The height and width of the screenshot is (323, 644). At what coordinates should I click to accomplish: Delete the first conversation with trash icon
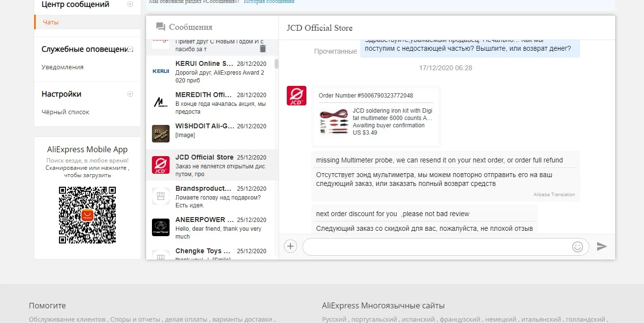tap(263, 48)
